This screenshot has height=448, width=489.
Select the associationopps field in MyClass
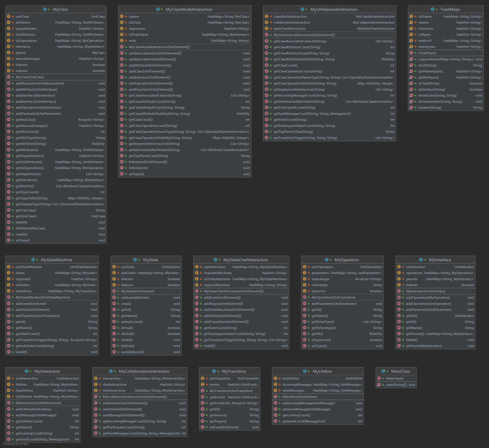point(56,59)
